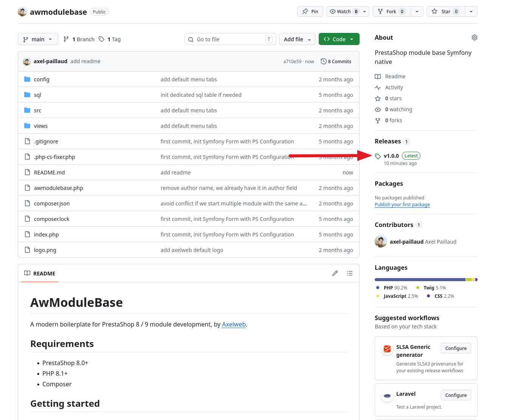Open 'init dedicated sql table if needed' commit
This screenshot has width=515, height=420.
201,95
